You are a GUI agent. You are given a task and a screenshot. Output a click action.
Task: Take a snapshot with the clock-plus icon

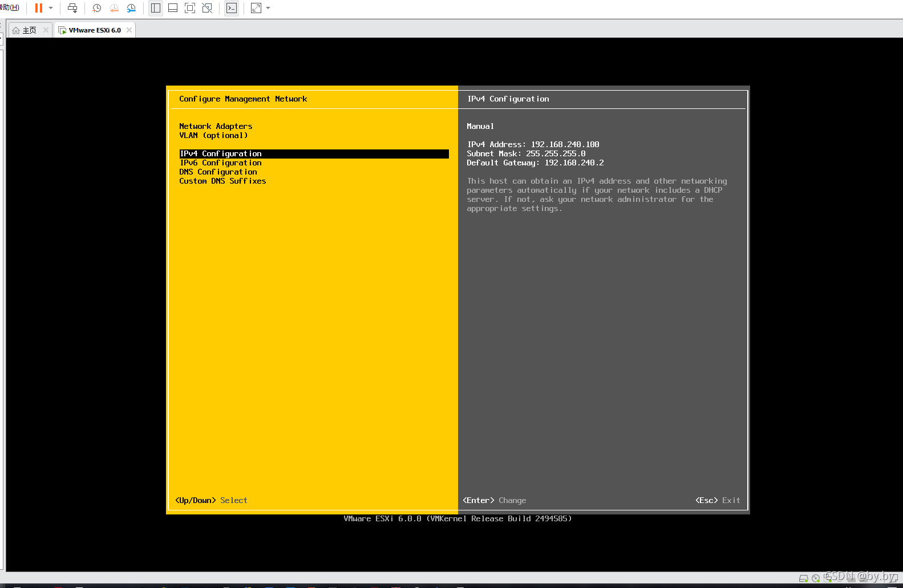96,8
